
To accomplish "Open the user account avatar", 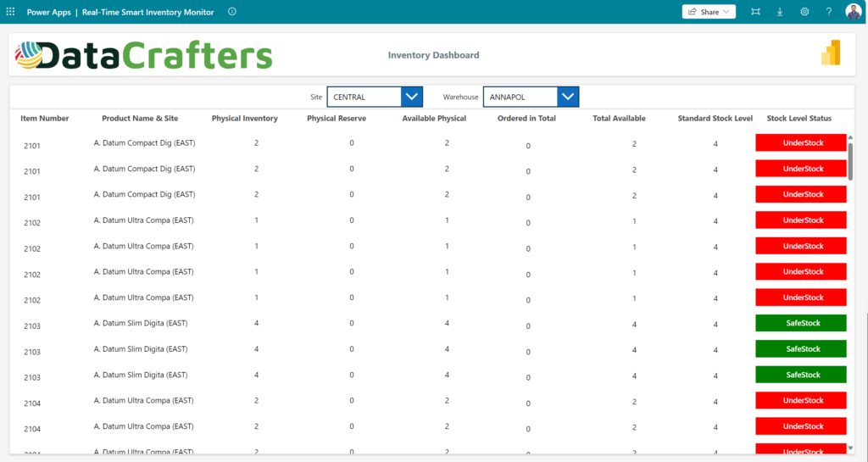I will [x=853, y=12].
